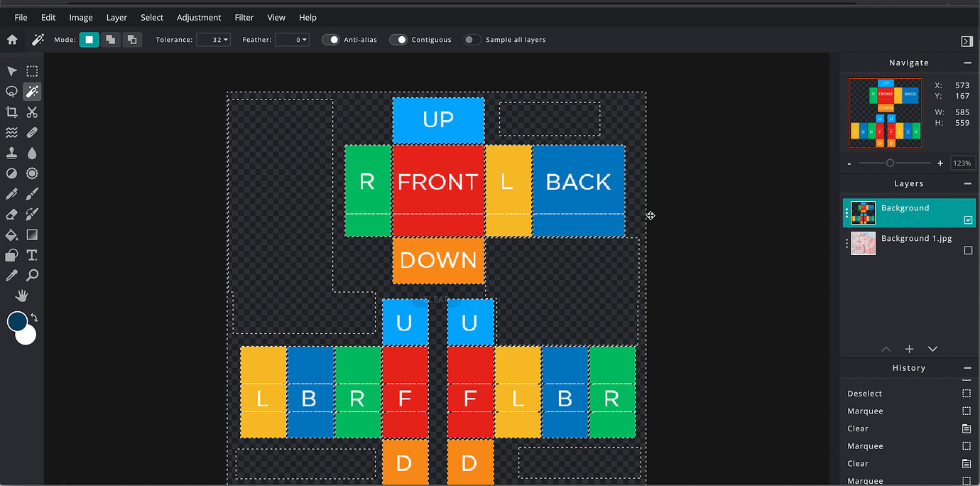Select the Marquee selection tool
The height and width of the screenshot is (486, 980).
pyautogui.click(x=32, y=71)
